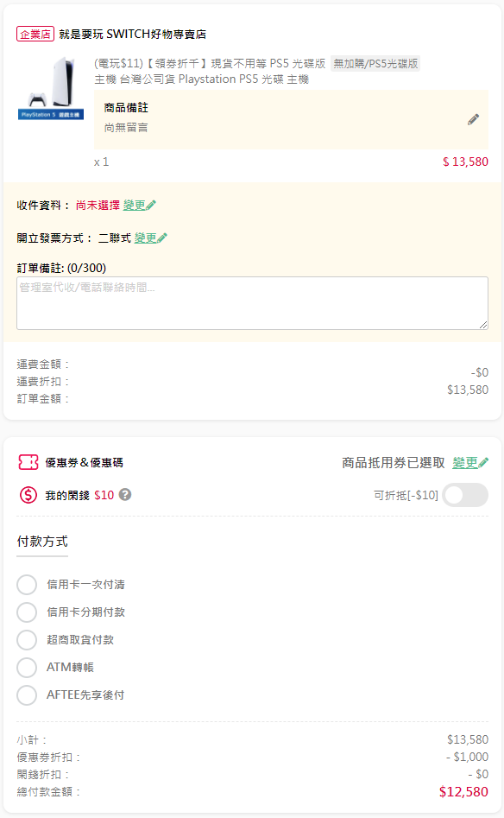The width and height of the screenshot is (504, 818).
Task: Click the 我的閑錢 dollar coin icon
Action: (x=28, y=495)
